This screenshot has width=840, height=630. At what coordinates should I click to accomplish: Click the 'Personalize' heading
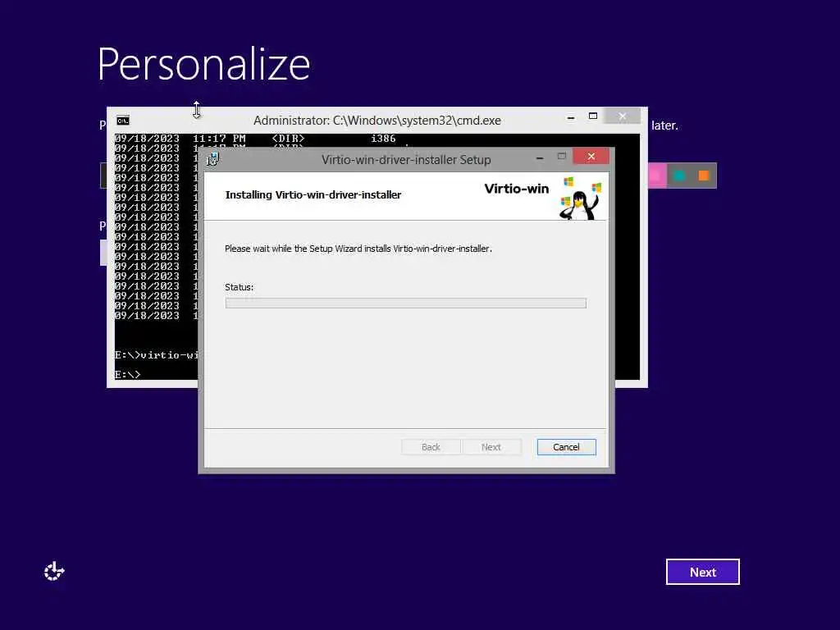203,65
